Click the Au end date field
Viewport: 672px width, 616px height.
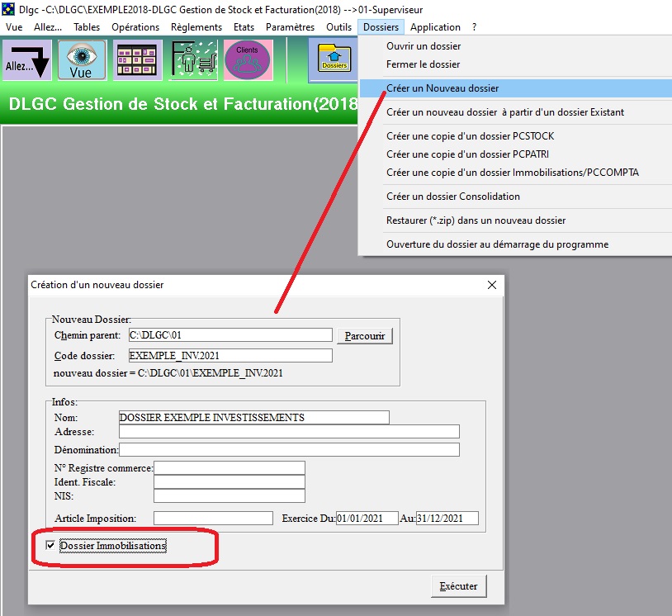click(447, 519)
